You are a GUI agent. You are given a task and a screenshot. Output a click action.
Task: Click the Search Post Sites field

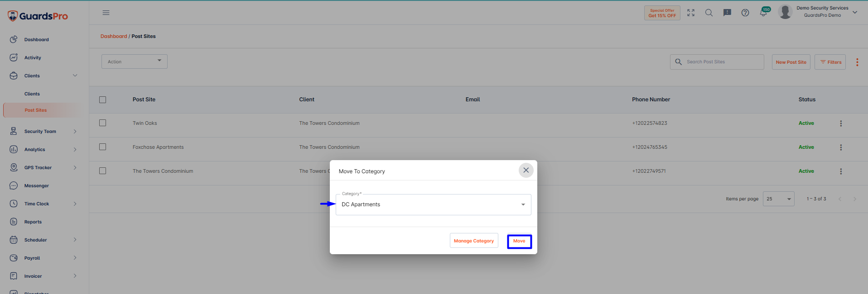point(717,62)
